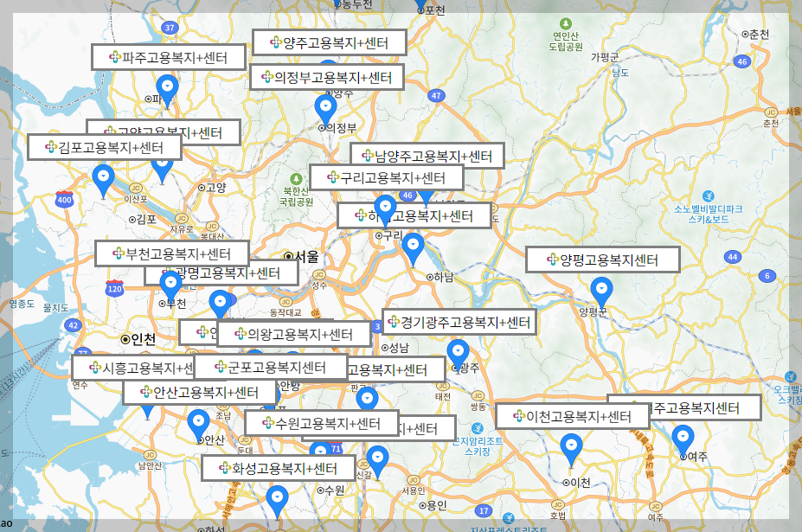Select the blue pin at 의정부 city
The image size is (802, 532).
point(325,110)
